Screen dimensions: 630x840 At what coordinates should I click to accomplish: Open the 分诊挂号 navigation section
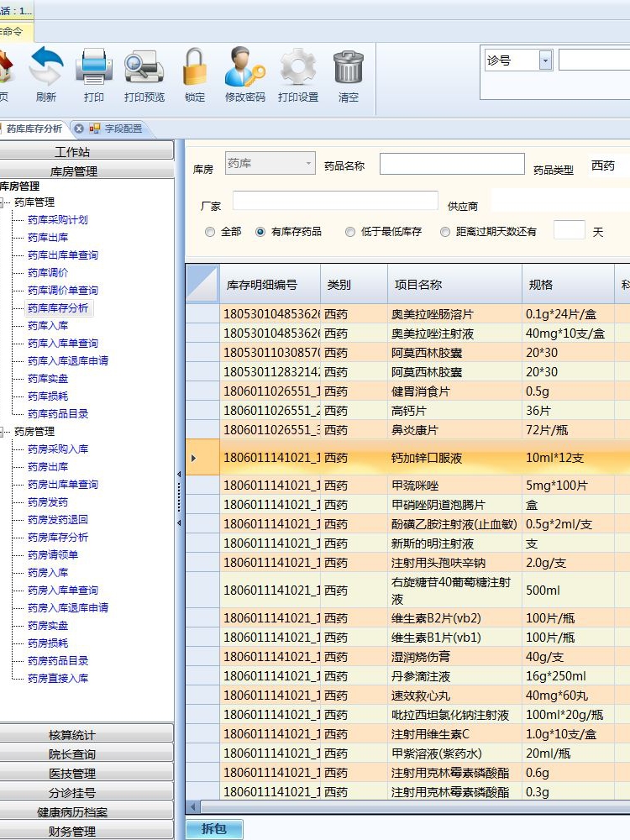tap(87, 792)
